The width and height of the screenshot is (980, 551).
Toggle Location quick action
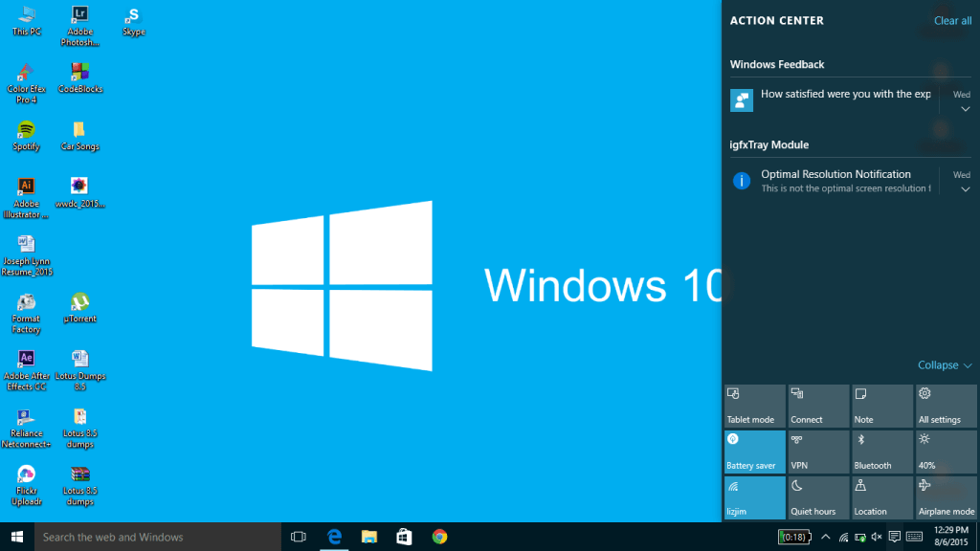[882, 497]
